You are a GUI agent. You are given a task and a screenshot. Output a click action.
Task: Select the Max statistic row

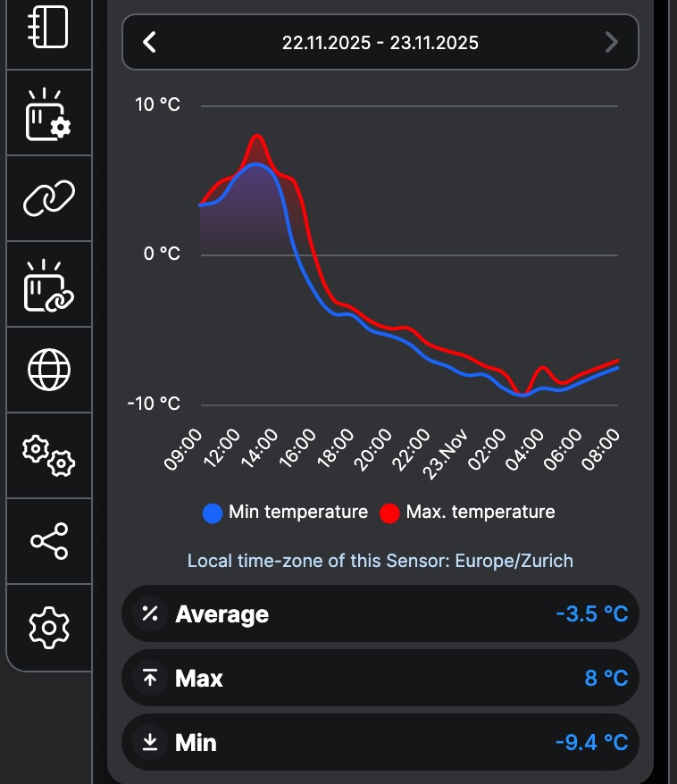click(x=380, y=678)
